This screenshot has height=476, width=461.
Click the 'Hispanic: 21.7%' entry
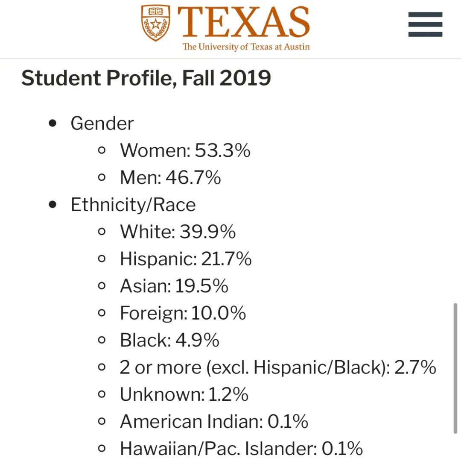pos(186,259)
